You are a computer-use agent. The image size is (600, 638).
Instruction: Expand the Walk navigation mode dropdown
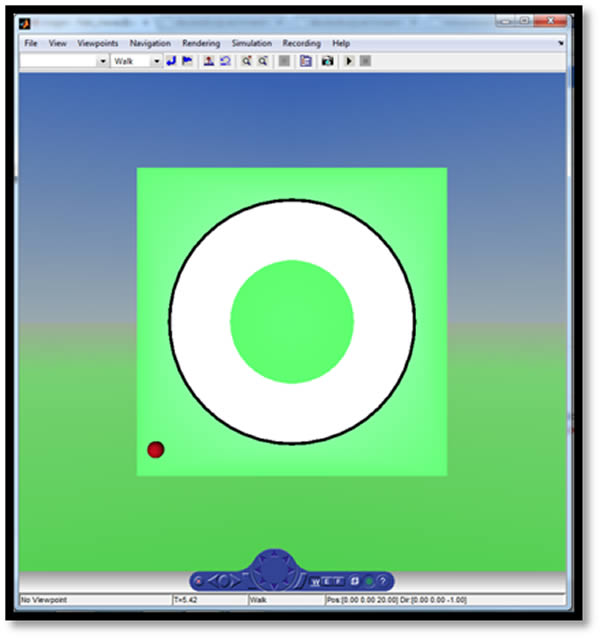pyautogui.click(x=156, y=61)
